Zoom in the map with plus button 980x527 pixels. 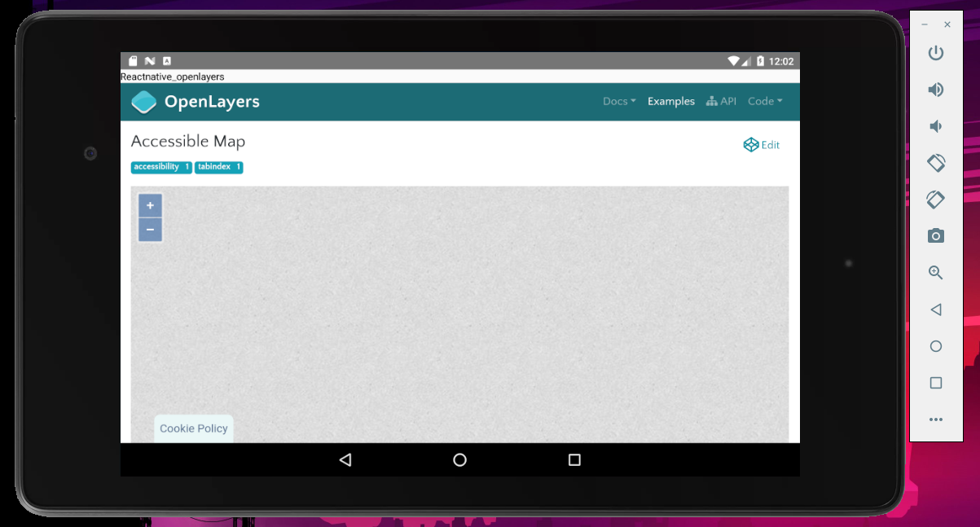pos(150,206)
